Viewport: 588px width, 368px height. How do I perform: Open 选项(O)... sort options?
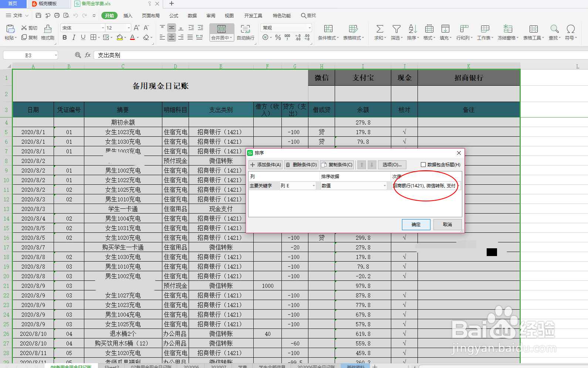click(392, 165)
